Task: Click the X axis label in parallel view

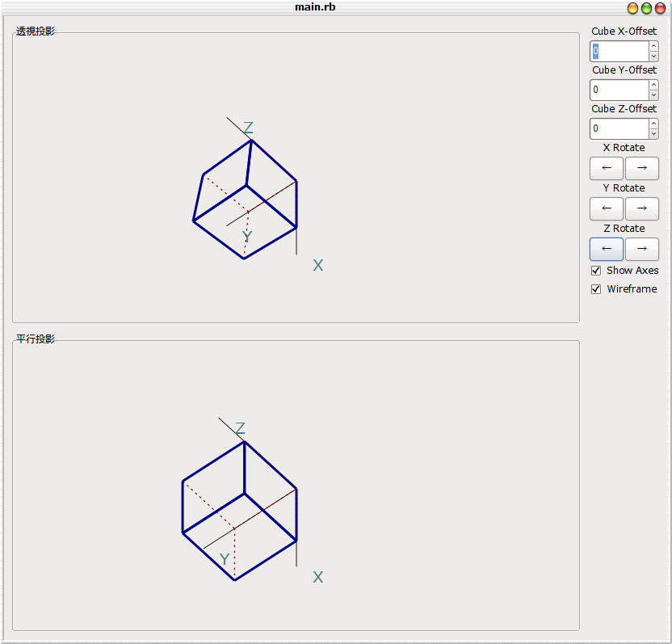Action: click(x=318, y=577)
